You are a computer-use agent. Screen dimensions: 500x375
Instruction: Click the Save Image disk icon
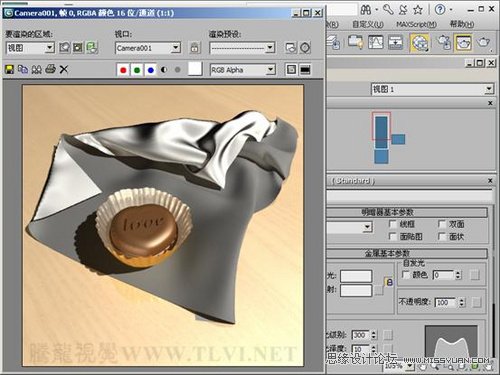click(x=9, y=69)
